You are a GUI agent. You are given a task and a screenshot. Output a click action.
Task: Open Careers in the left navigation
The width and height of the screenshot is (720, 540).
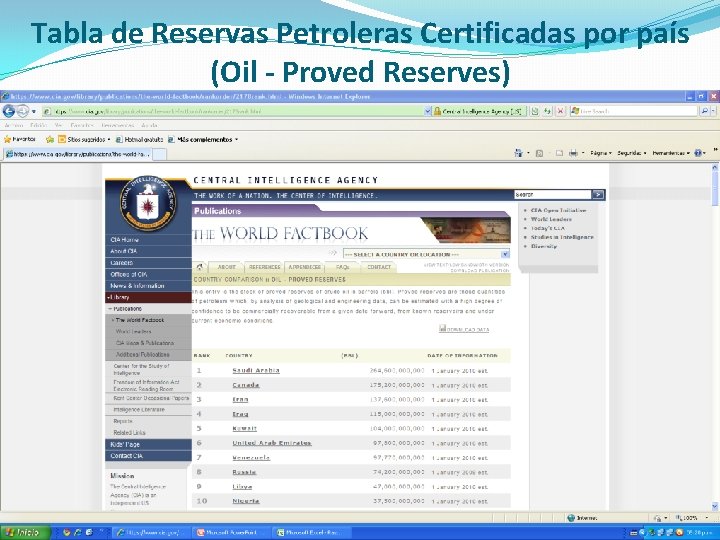[x=148, y=263]
